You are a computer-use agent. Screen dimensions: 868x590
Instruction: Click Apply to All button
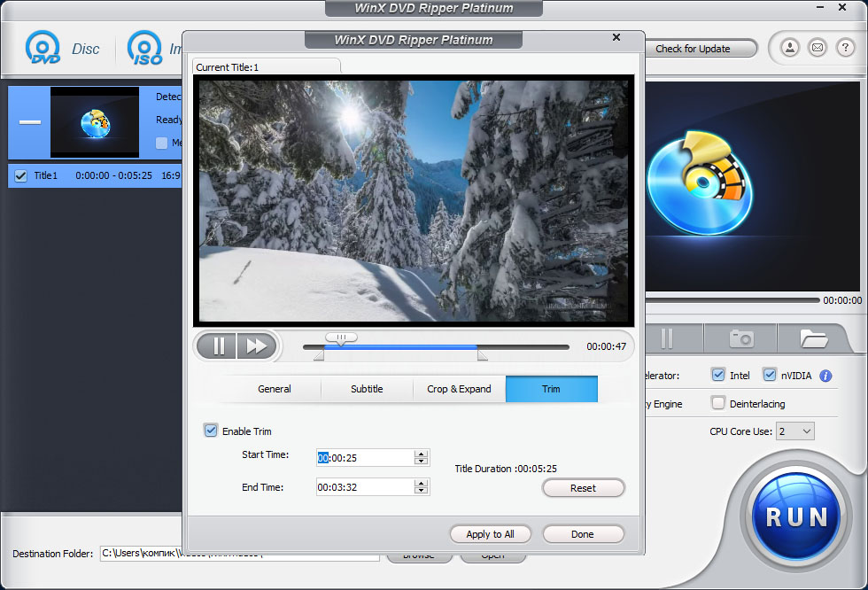490,534
